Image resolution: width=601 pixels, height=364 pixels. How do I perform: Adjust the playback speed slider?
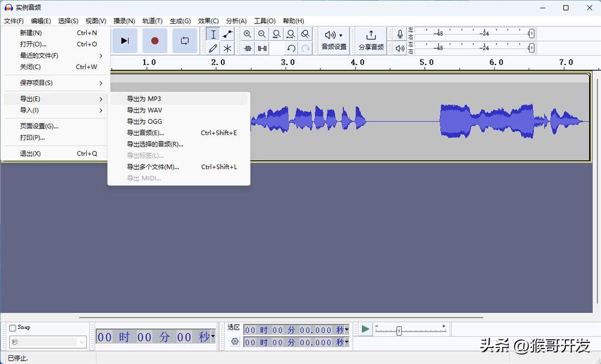400,330
